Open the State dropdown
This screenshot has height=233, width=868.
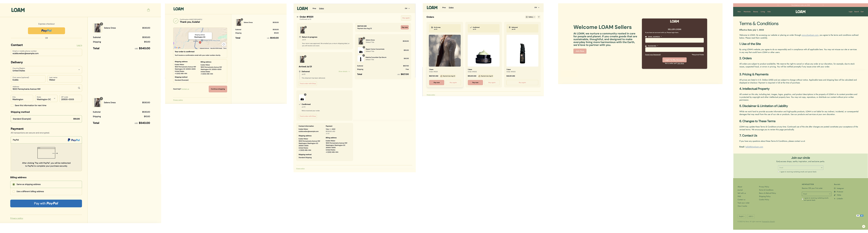pos(46,98)
